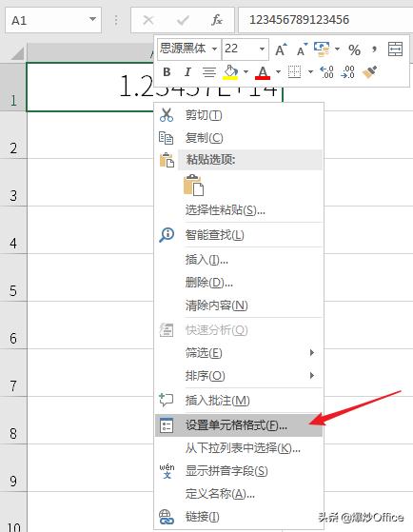Click the wén phonetic field icon
The height and width of the screenshot is (532, 413).
167,471
